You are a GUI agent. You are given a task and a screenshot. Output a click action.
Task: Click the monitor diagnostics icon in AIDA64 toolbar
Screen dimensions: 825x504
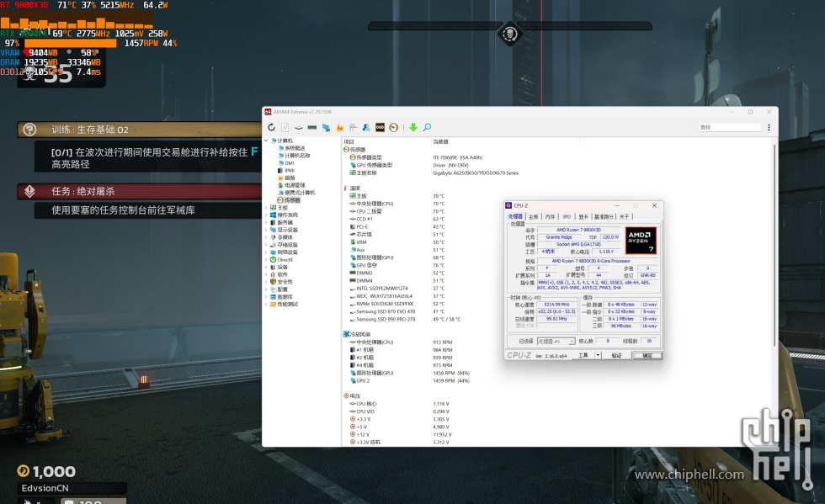pyautogui.click(x=326, y=127)
